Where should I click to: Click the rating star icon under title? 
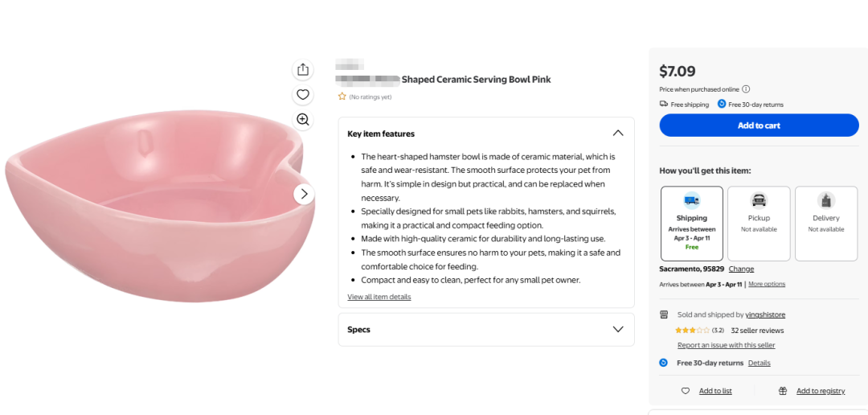tap(342, 97)
